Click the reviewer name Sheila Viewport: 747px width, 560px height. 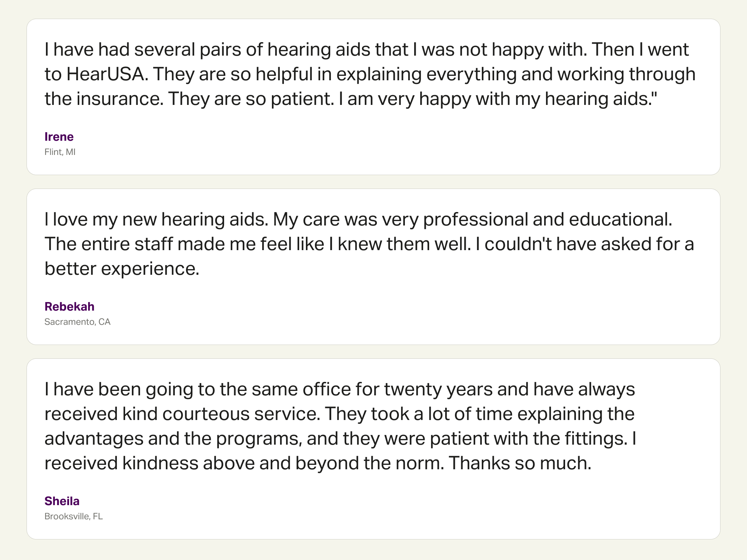tap(62, 501)
